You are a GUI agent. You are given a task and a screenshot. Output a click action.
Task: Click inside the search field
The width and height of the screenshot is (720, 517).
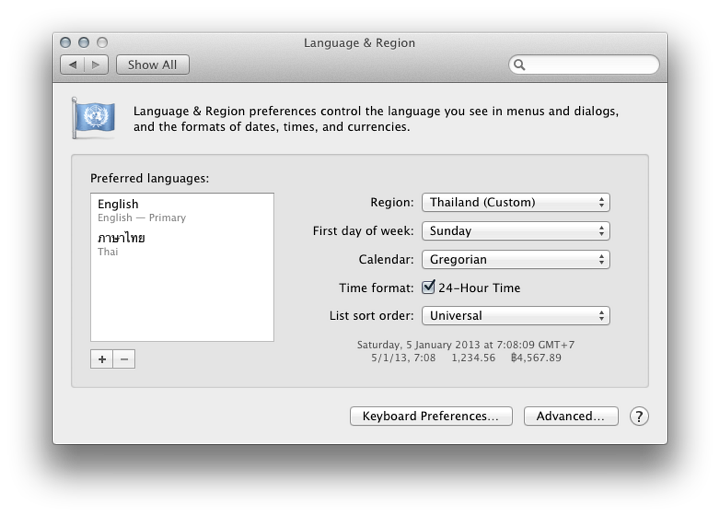[x=584, y=65]
